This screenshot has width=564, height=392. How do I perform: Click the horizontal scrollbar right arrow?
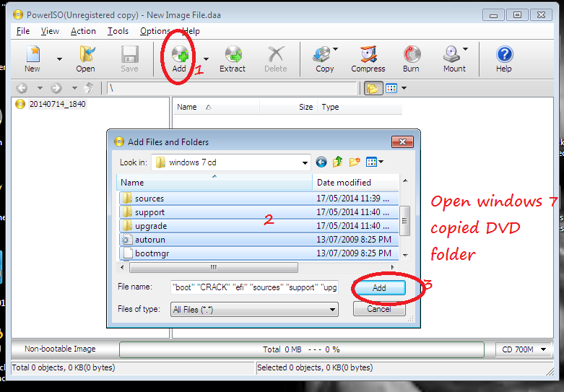pyautogui.click(x=392, y=267)
